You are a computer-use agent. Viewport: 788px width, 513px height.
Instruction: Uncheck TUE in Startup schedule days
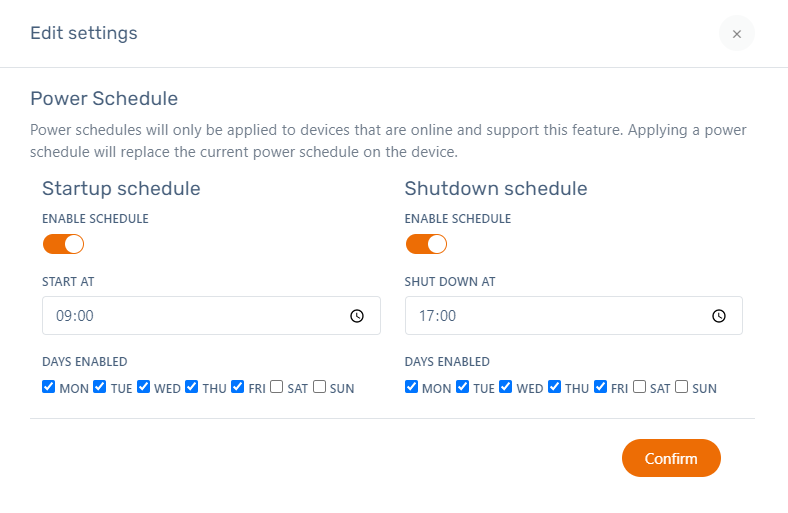pos(100,387)
